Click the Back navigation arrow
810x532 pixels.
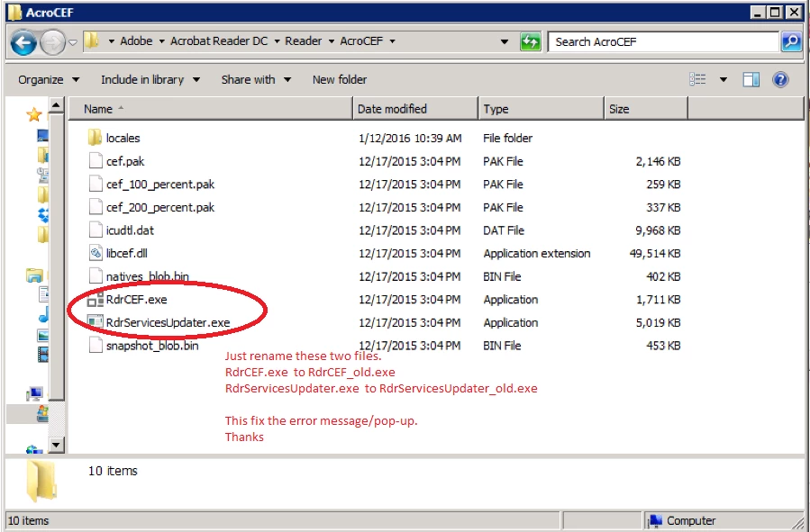(23, 42)
